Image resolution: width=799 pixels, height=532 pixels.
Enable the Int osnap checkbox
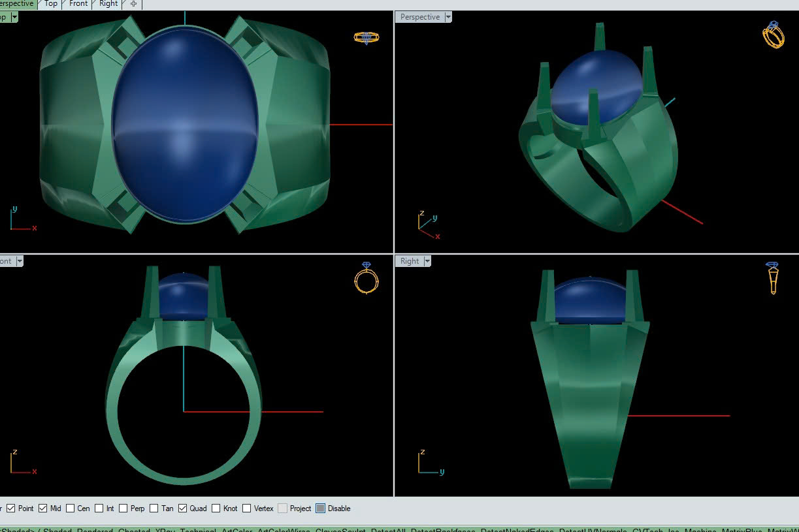pyautogui.click(x=99, y=509)
